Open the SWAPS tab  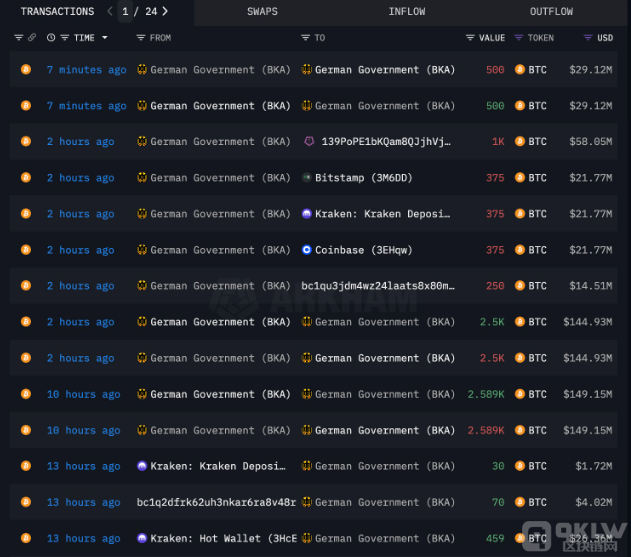point(262,12)
